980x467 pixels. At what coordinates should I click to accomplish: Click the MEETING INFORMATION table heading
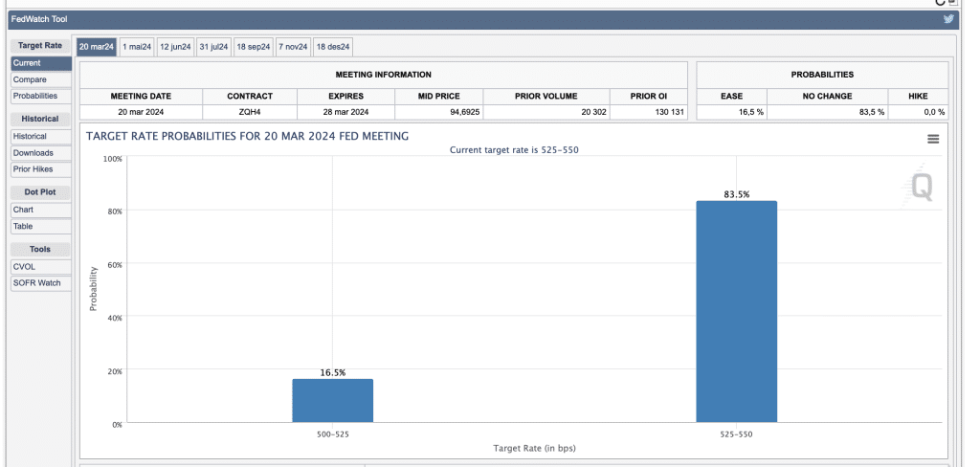383,75
